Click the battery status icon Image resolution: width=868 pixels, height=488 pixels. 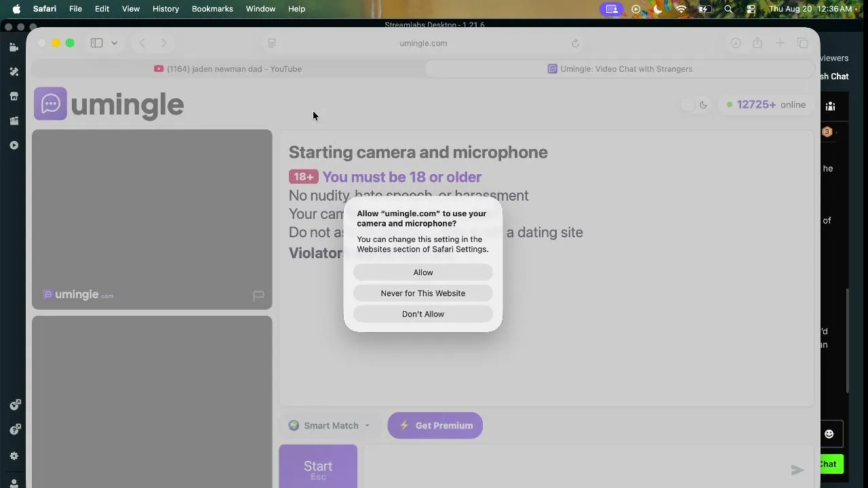(x=705, y=9)
